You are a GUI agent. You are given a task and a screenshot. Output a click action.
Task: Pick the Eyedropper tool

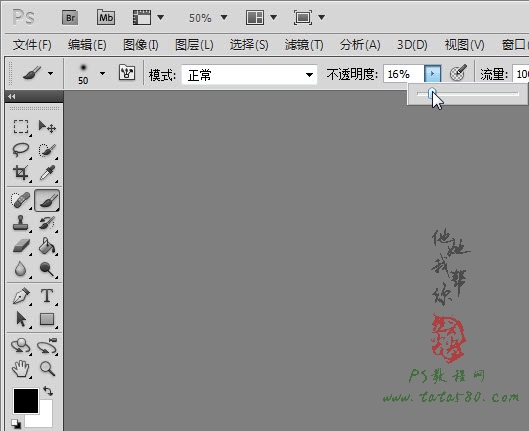[47, 173]
